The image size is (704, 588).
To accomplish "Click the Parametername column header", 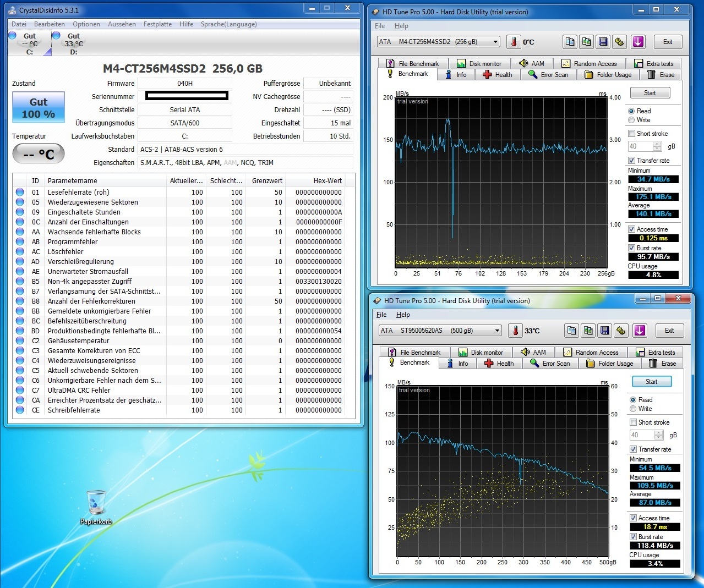I will point(106,181).
